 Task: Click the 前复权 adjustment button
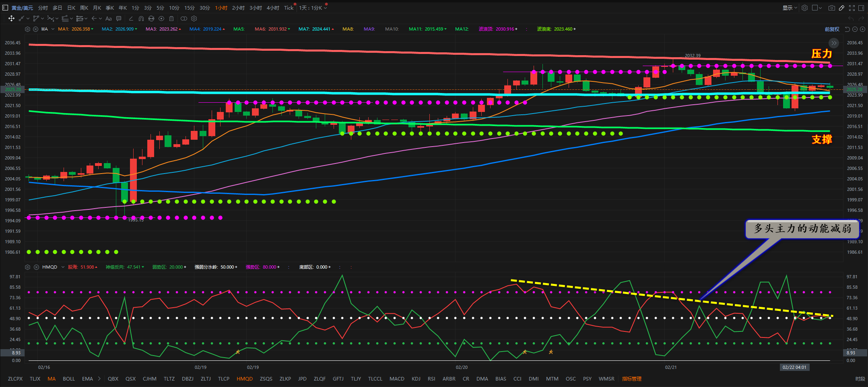(832, 29)
